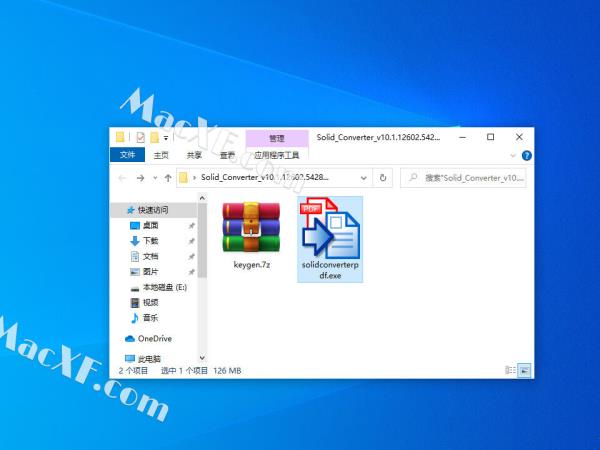Open the 图片 pictures shortcut
This screenshot has height=450, width=600.
point(150,272)
